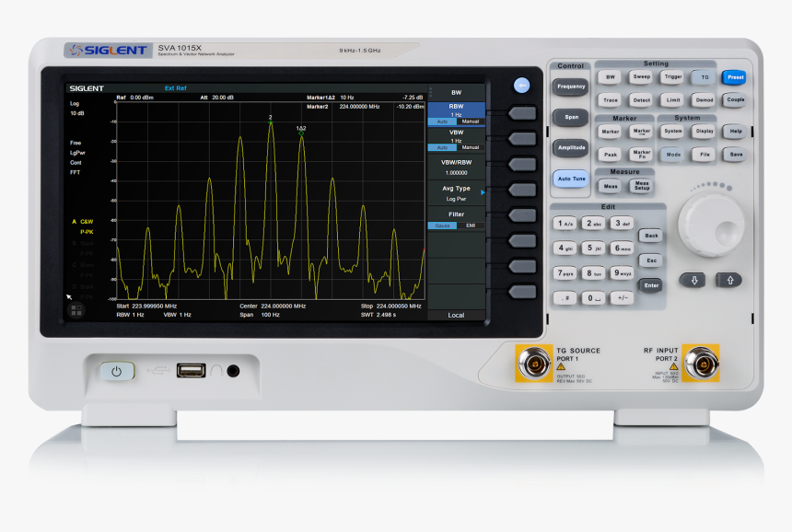The height and width of the screenshot is (532, 792).
Task: Run Peak search key
Action: coord(611,155)
